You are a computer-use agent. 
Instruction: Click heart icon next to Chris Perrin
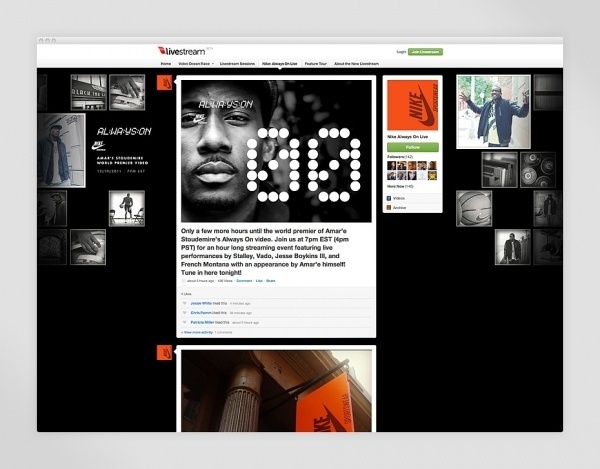(x=184, y=313)
